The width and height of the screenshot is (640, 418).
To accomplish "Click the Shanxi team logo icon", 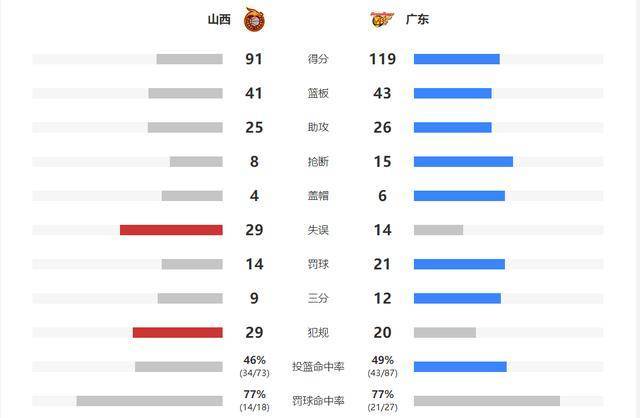I will [254, 20].
